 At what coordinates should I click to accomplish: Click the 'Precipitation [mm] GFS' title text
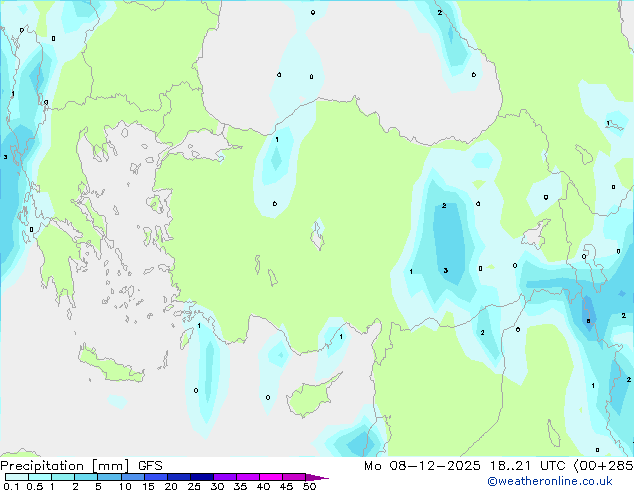click(x=81, y=466)
